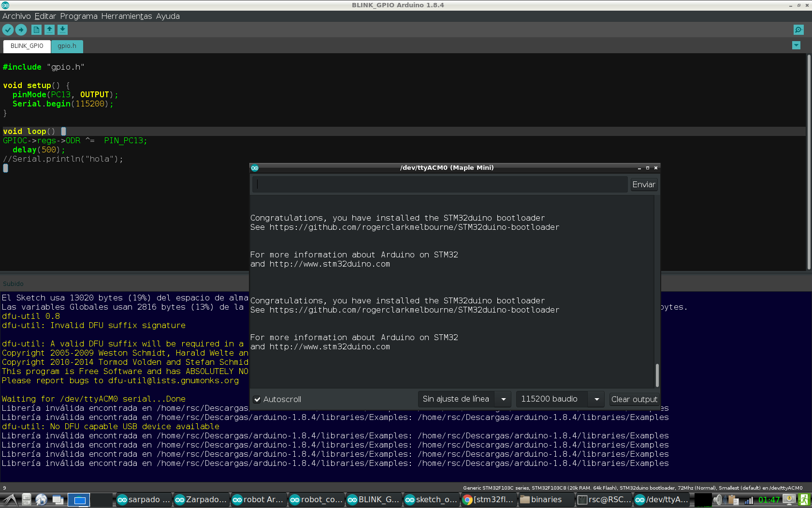The image size is (812, 508).
Task: Click the 'Serial.begin(115200);' code line
Action: 63,104
